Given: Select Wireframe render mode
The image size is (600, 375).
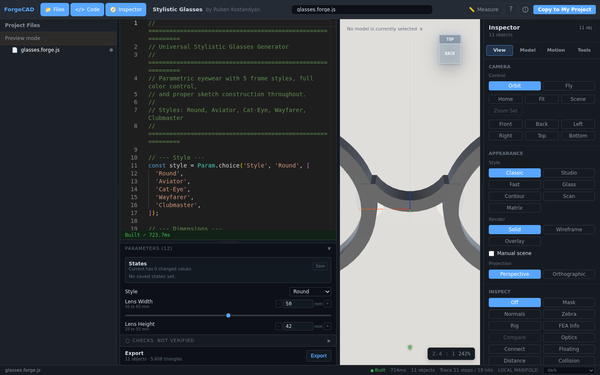Looking at the screenshot, I should 569,230.
